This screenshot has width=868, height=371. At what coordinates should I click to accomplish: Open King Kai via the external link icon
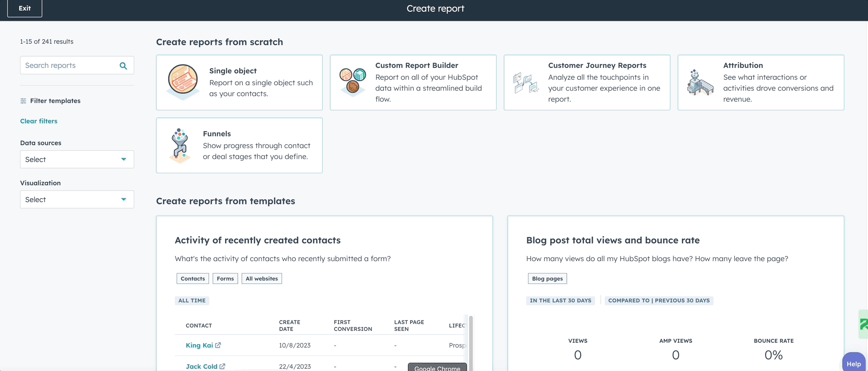pyautogui.click(x=218, y=345)
